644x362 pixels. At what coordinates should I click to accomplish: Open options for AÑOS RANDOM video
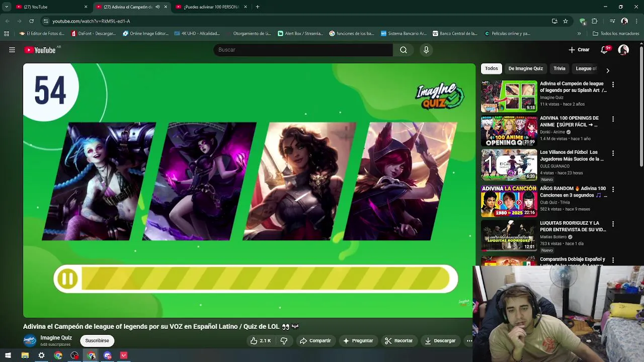(x=613, y=190)
